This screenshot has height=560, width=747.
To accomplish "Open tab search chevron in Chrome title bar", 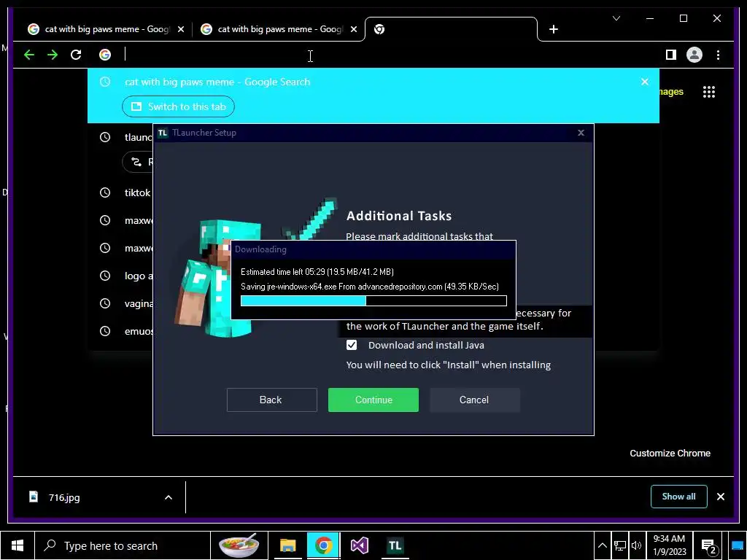I will [x=616, y=18].
